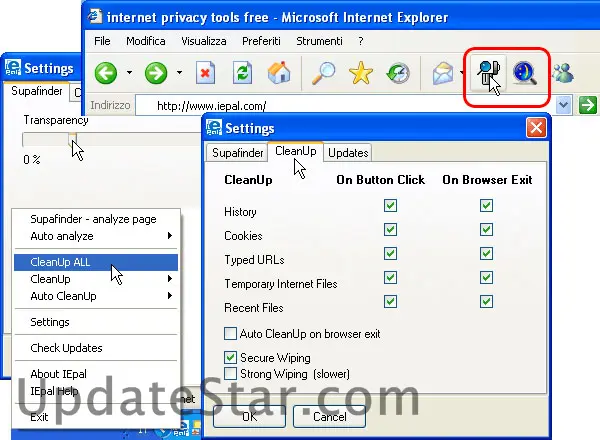Click the Mail envelope icon

point(443,73)
